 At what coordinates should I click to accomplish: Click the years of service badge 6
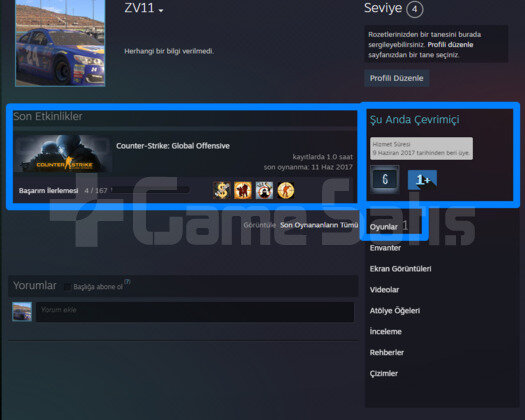(x=385, y=179)
